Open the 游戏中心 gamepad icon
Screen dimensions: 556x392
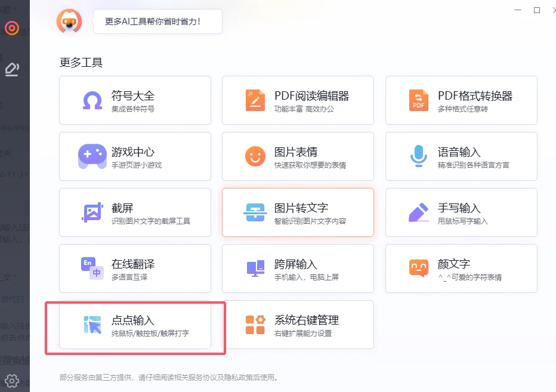click(92, 156)
